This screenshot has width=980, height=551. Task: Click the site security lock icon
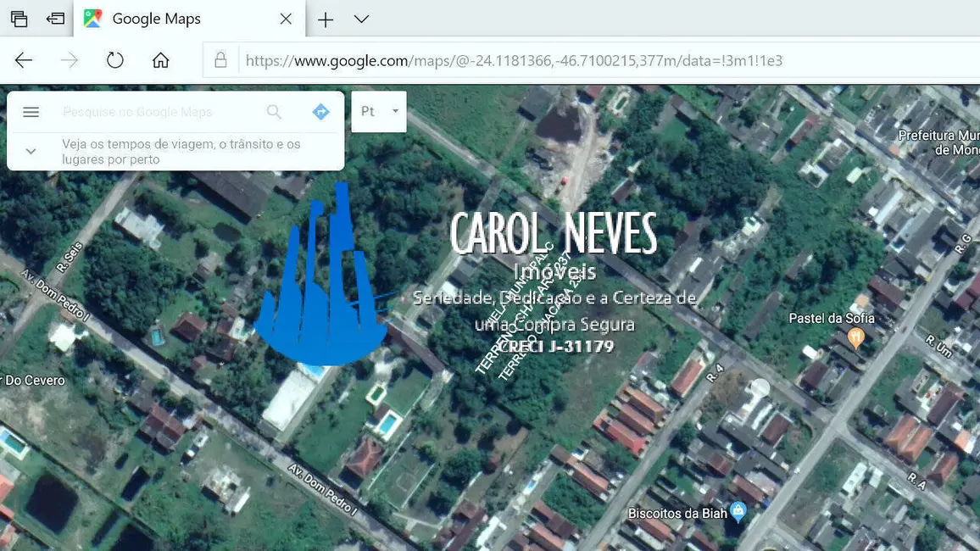click(x=220, y=59)
